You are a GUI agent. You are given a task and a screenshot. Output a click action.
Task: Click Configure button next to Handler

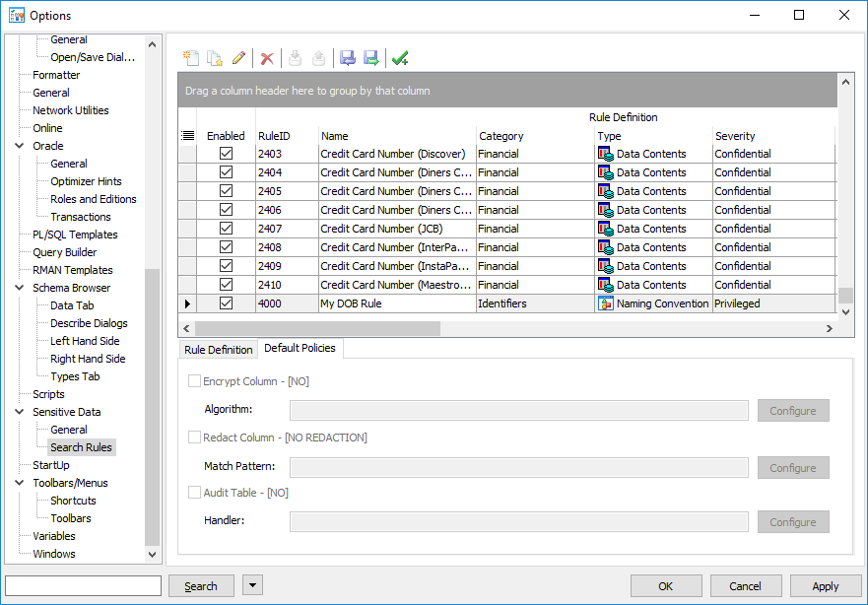(793, 522)
